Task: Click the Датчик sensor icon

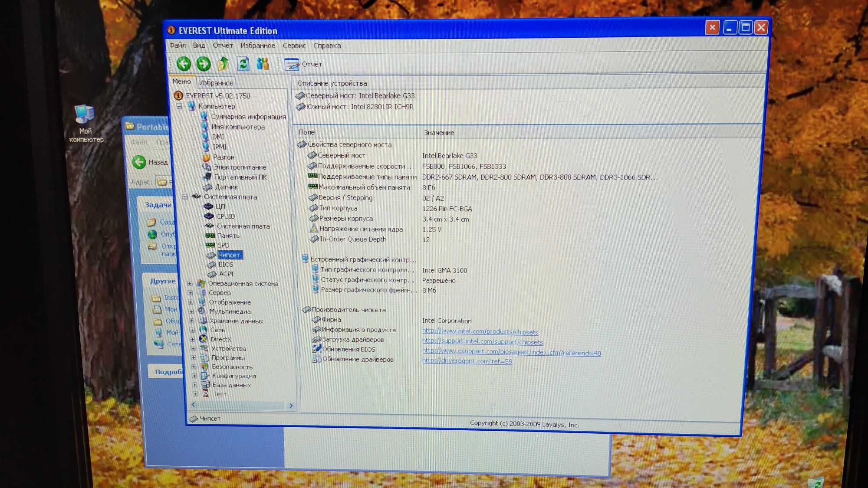Action: (208, 187)
